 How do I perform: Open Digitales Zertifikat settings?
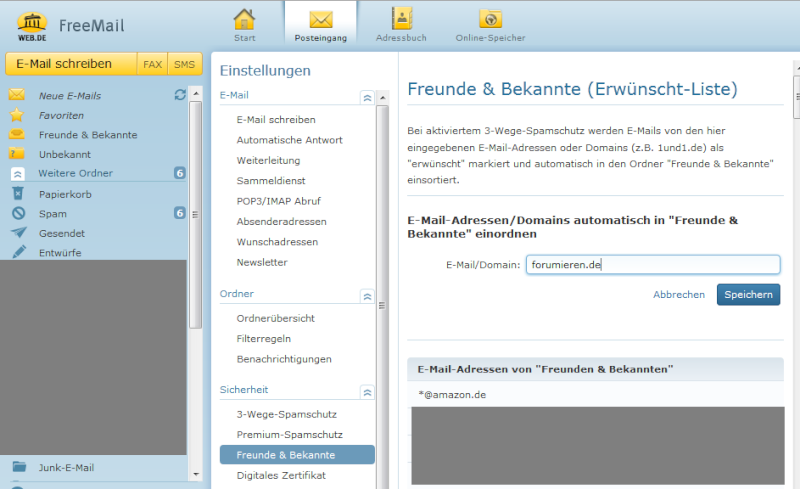pyautogui.click(x=281, y=476)
